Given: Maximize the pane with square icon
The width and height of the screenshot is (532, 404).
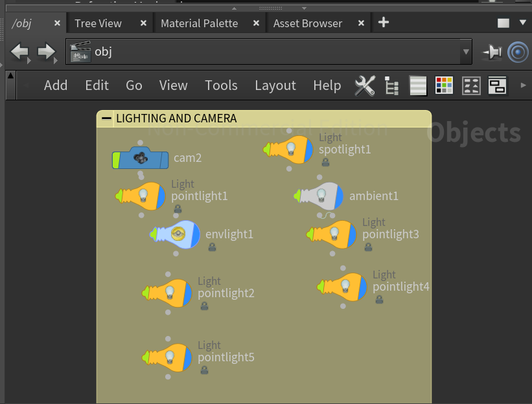Looking at the screenshot, I should click(503, 23).
